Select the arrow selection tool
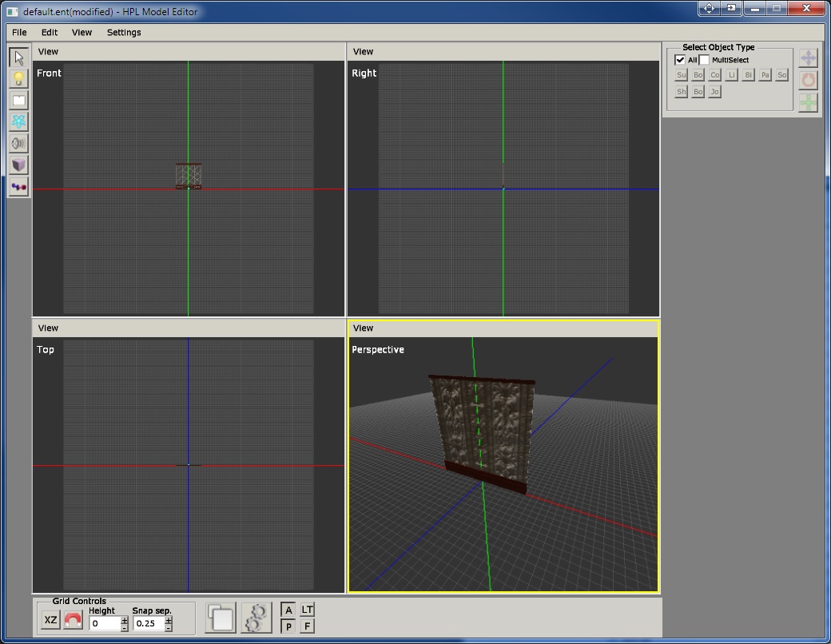831x644 pixels. [x=19, y=58]
